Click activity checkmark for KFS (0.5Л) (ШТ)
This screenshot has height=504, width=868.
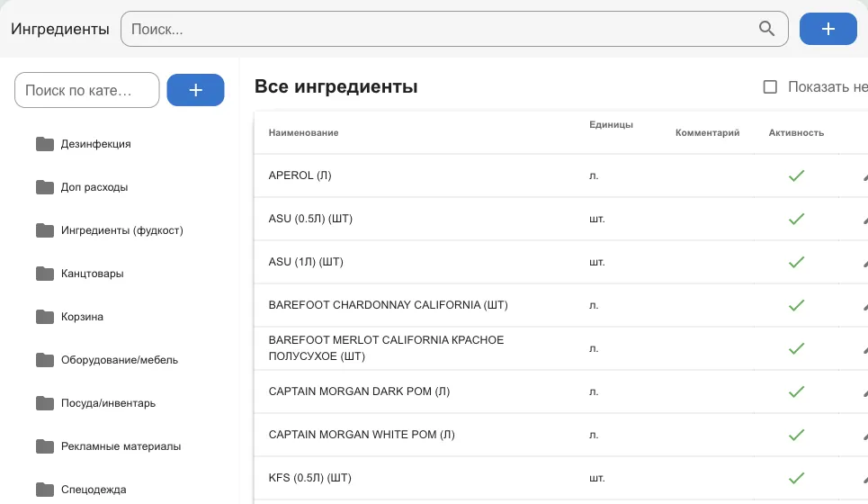point(796,478)
